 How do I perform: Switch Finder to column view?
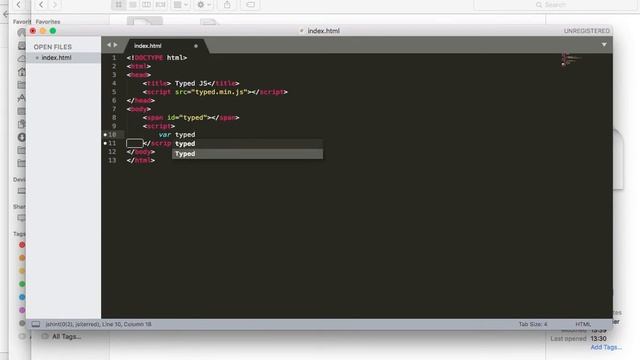147,5
